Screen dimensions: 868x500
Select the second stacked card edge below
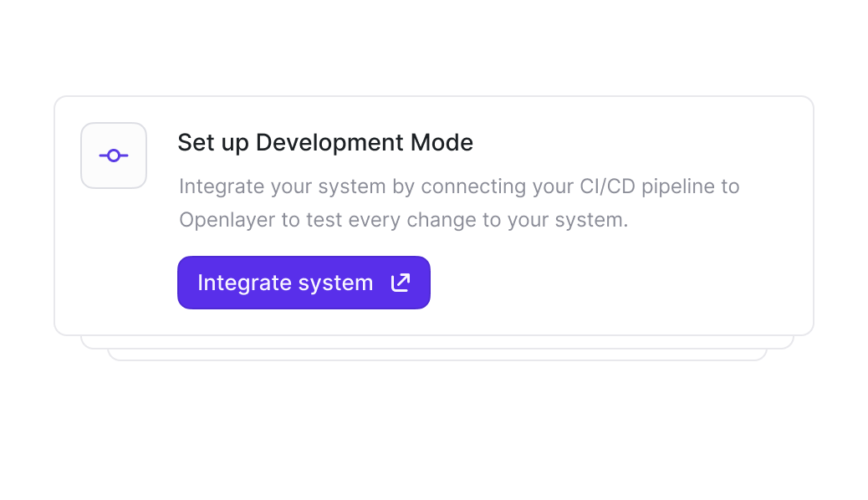click(x=437, y=343)
